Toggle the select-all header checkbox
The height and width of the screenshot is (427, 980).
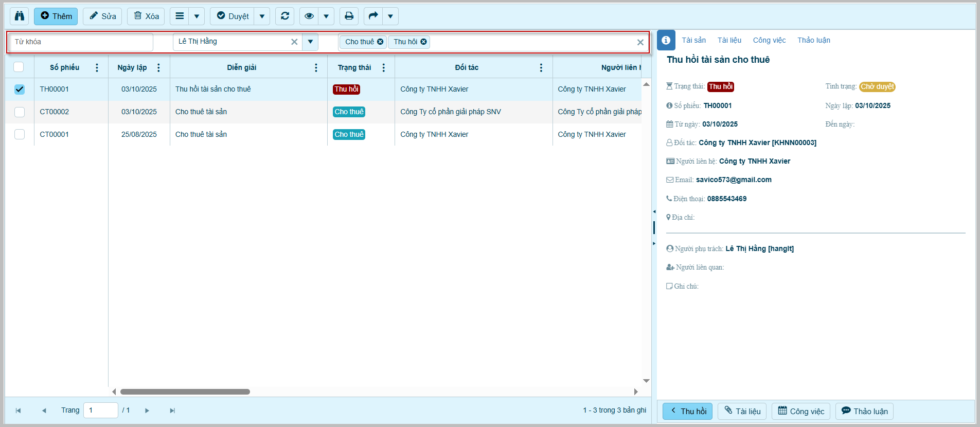(19, 67)
